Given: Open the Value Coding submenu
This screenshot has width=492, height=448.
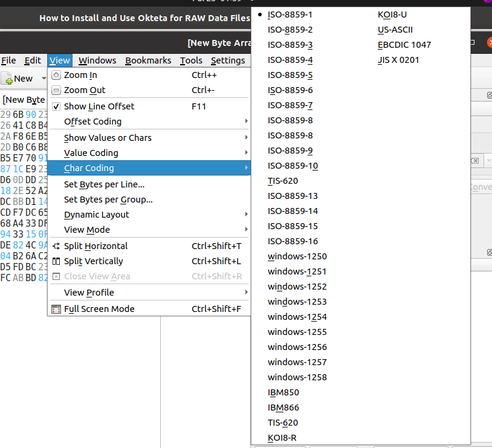Looking at the screenshot, I should (149, 153).
